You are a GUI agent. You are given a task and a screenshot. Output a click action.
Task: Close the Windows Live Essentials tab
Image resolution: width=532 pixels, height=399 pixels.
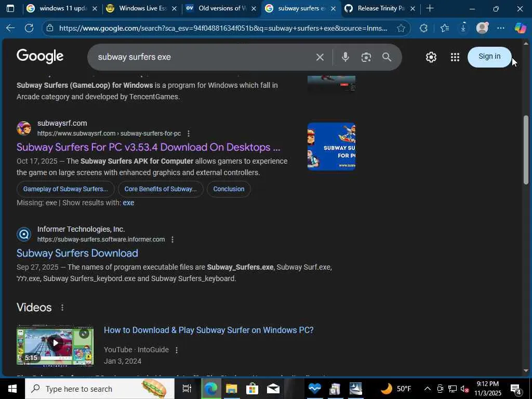pos(174,8)
